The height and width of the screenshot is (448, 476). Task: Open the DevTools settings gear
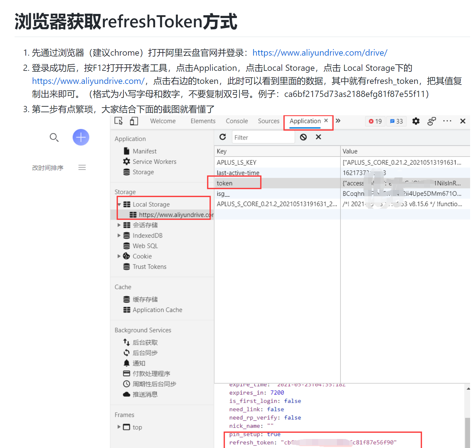click(x=416, y=121)
